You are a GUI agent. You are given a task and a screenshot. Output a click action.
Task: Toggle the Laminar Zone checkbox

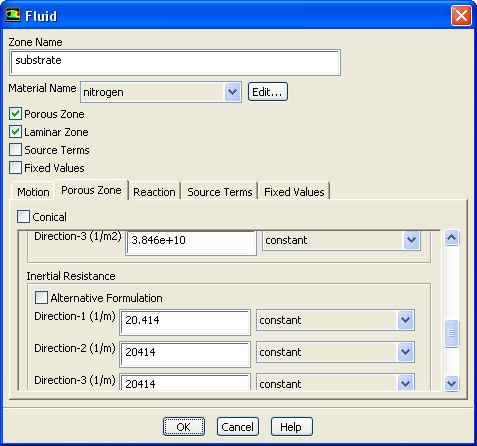coord(15,132)
